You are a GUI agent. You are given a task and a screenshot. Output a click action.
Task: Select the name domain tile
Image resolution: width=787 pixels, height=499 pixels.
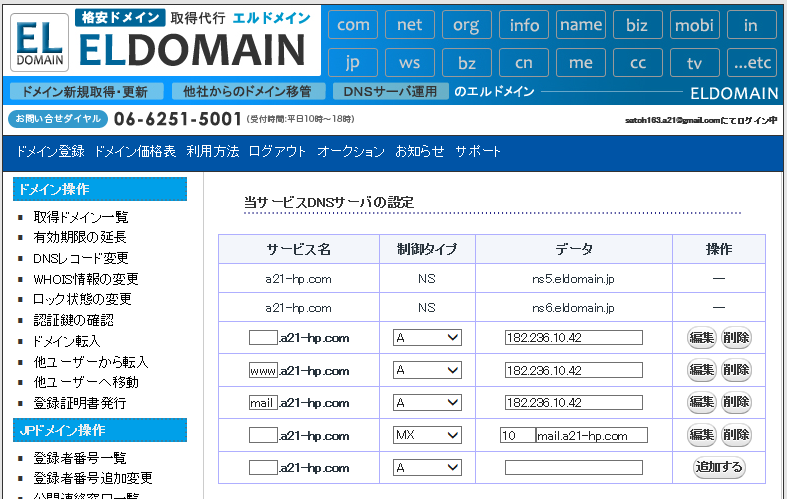coord(581,25)
